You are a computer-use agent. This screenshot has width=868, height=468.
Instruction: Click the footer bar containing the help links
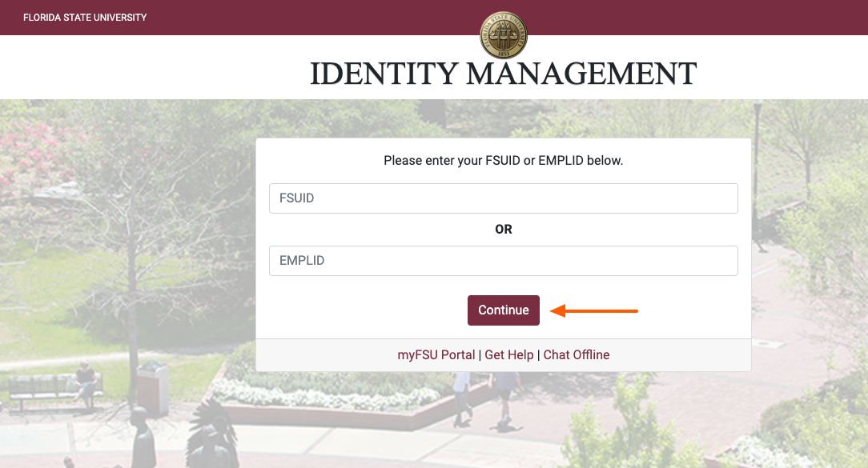(503, 354)
